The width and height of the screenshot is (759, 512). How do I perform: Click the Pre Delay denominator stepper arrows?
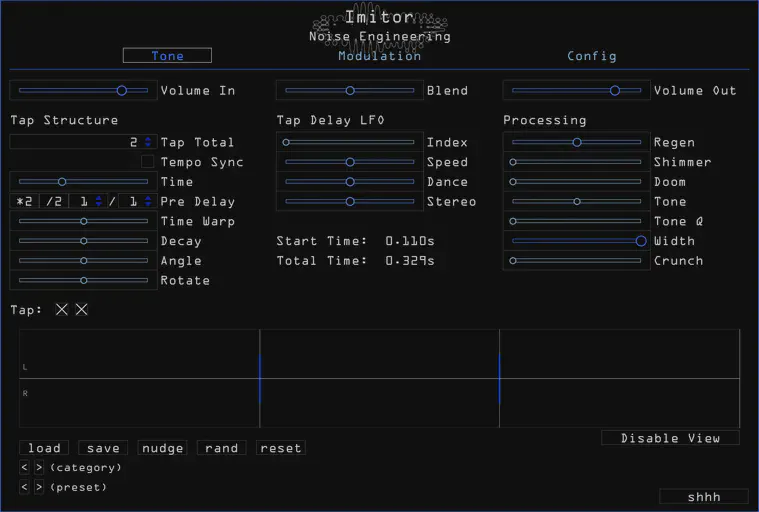148,201
